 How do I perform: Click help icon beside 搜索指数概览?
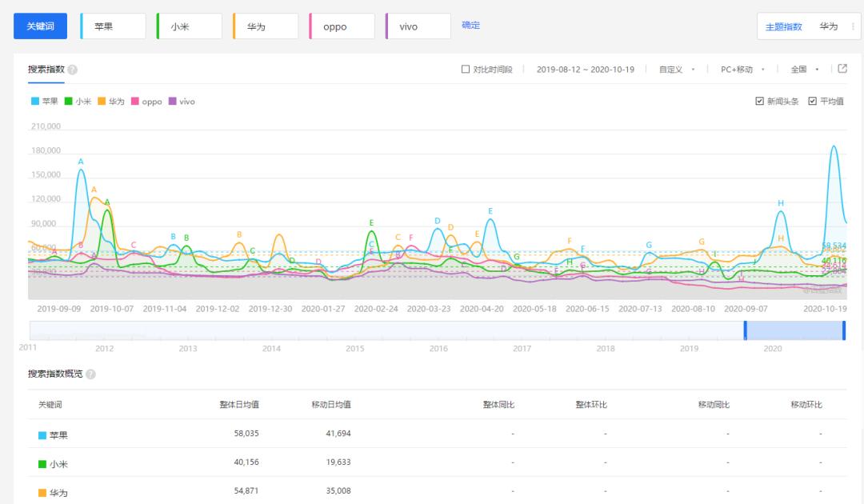[90, 374]
